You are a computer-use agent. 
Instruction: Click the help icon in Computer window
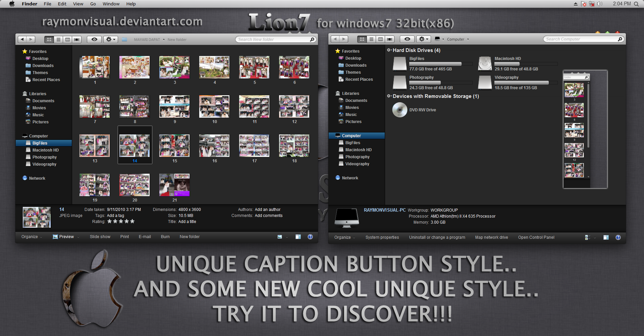pyautogui.click(x=618, y=237)
